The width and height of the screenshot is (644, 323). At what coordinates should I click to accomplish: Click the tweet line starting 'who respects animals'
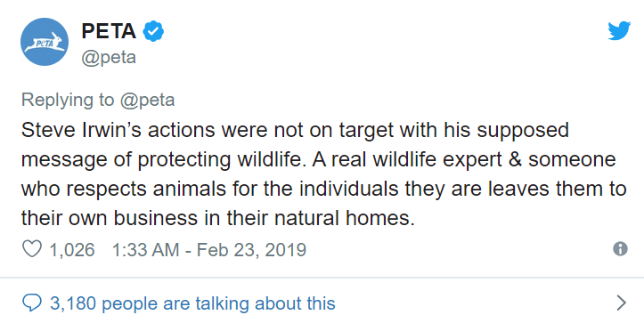click(323, 189)
